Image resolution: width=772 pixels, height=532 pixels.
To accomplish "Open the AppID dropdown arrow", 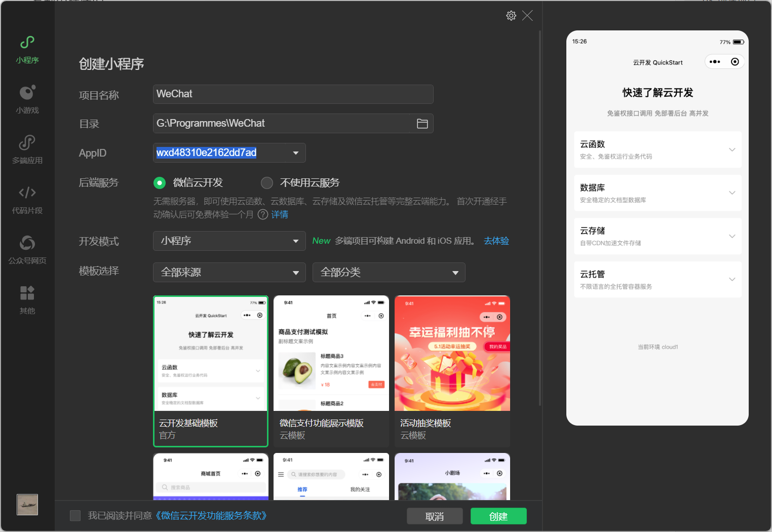I will [x=296, y=153].
